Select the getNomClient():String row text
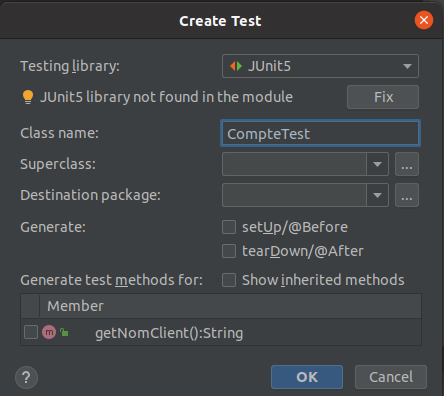Screen dimensions: 444x396 [169, 333]
